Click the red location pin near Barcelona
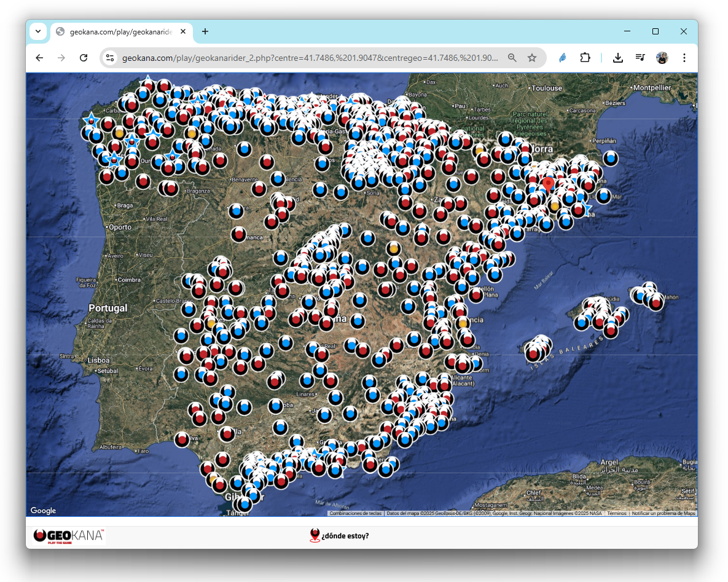Image resolution: width=728 pixels, height=582 pixels. 548,183
